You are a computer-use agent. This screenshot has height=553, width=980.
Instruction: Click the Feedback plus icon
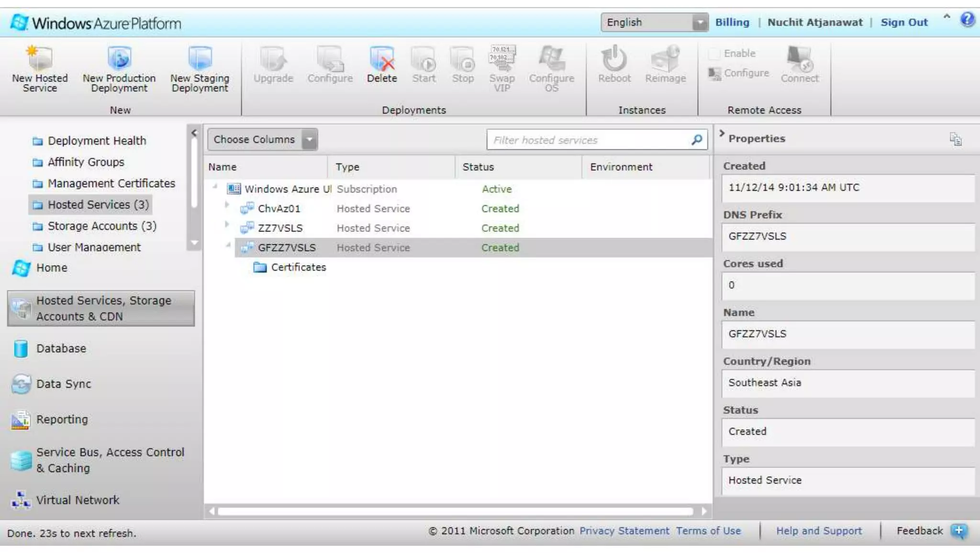958,530
